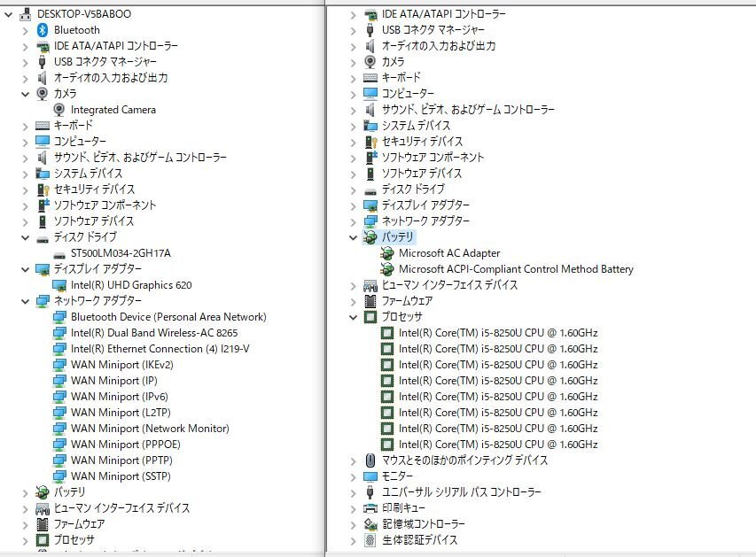Select Microsoft ACPI-Compliant Control Method Battery text
This screenshot has width=756, height=557.
516,269
